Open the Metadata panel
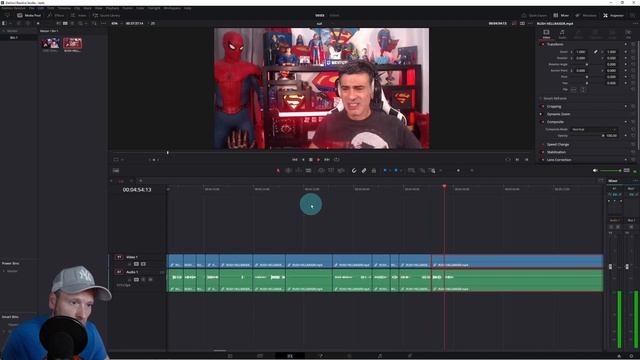640x360 pixels. [586, 15]
